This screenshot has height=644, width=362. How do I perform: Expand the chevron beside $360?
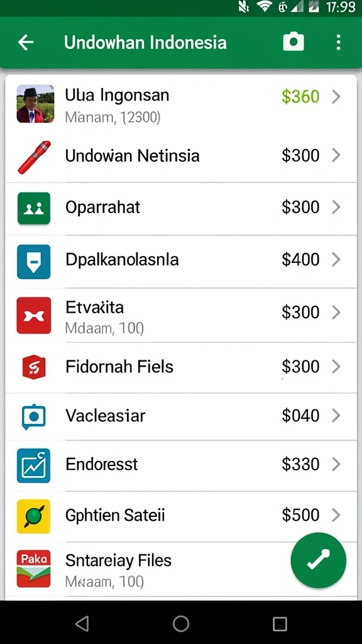point(336,97)
